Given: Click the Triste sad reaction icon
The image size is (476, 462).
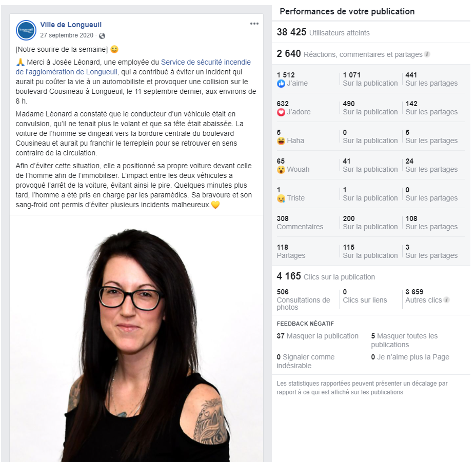Looking at the screenshot, I should (x=281, y=198).
